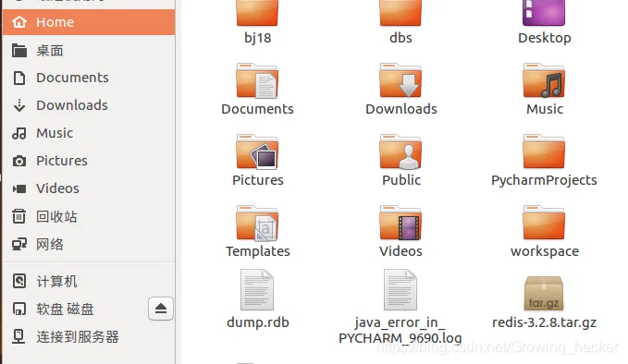The height and width of the screenshot is (364, 628).
Task: Click the java_error_in_PYCHARM_9690.log file name
Action: 400,331
